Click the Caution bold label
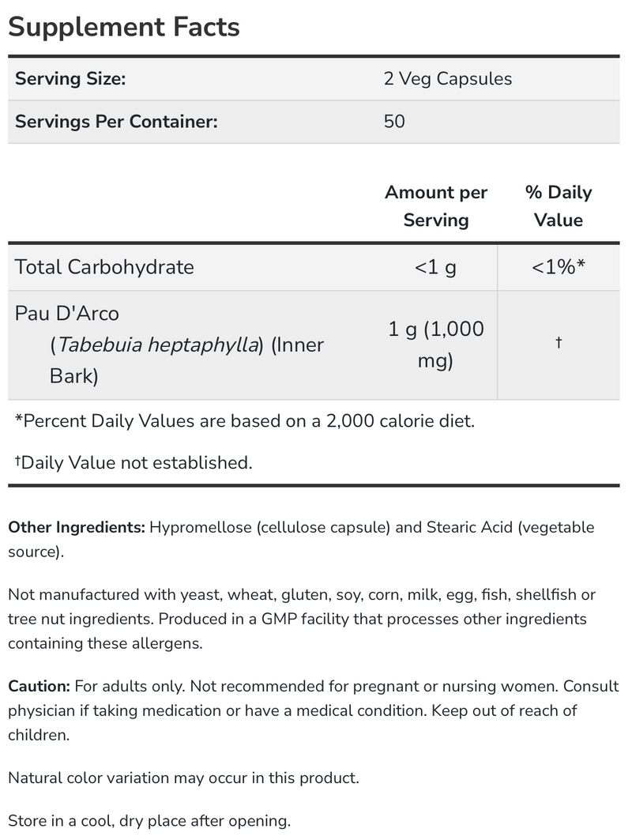Viewport: 632px width, 840px height. pyautogui.click(x=39, y=687)
